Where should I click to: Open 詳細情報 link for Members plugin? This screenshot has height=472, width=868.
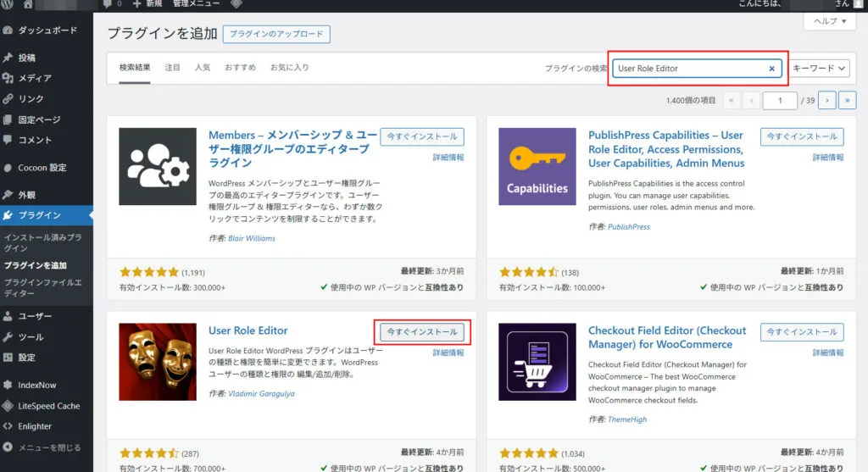point(448,158)
